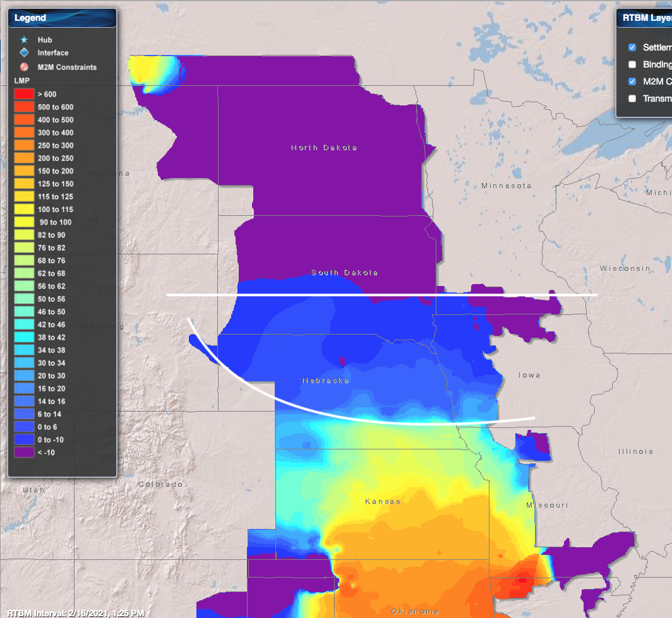
Task: Select the 0 to 6 color swatch
Action: [x=24, y=427]
